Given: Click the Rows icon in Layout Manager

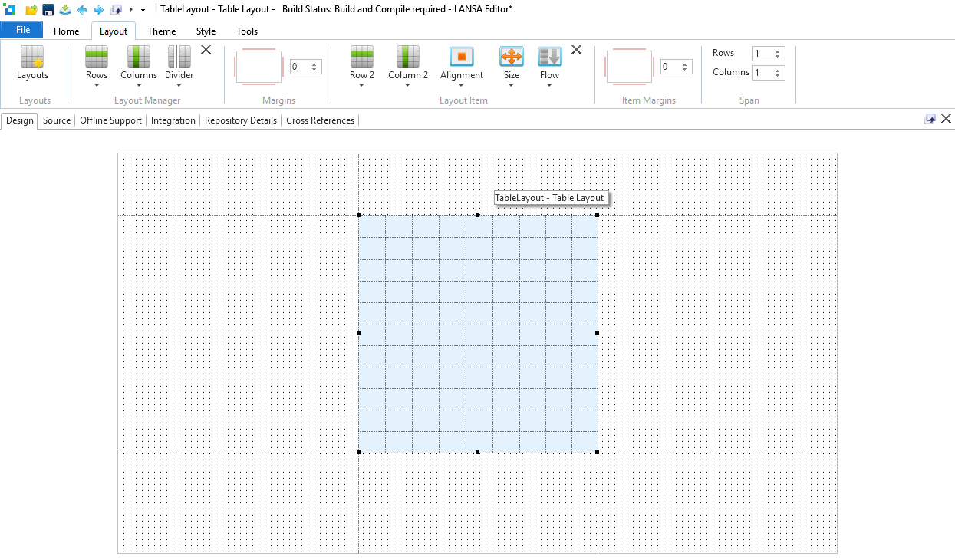Looking at the screenshot, I should [97, 57].
